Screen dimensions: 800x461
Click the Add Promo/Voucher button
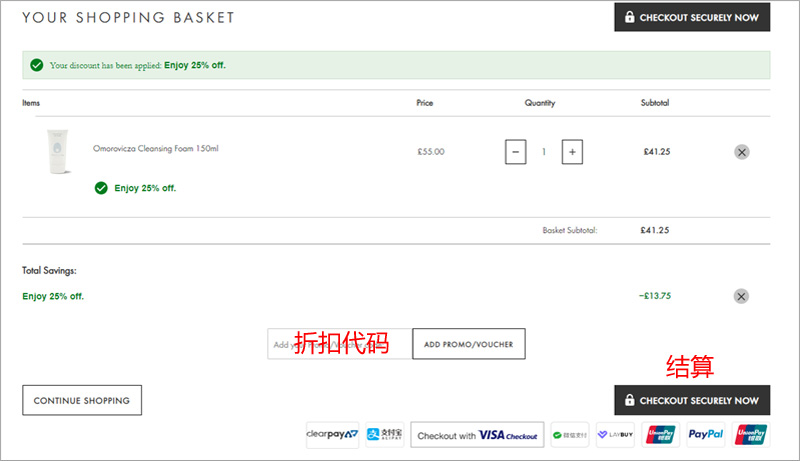(x=468, y=344)
